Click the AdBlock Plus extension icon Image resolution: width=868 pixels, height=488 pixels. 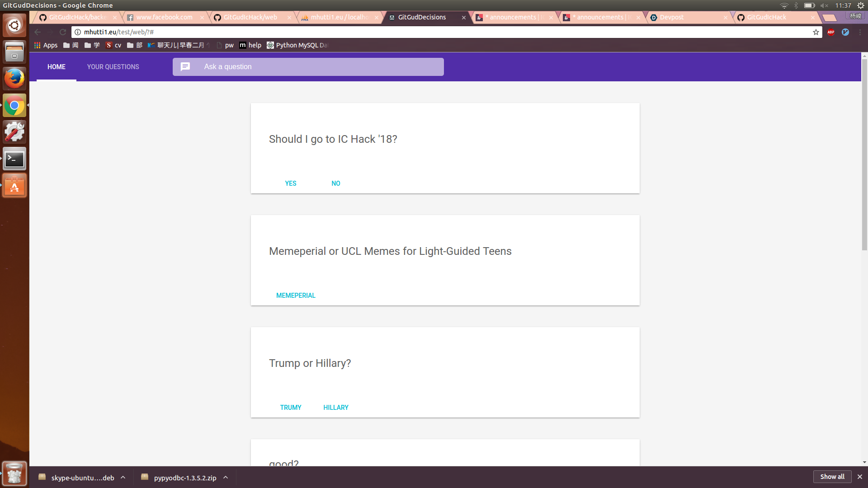830,32
